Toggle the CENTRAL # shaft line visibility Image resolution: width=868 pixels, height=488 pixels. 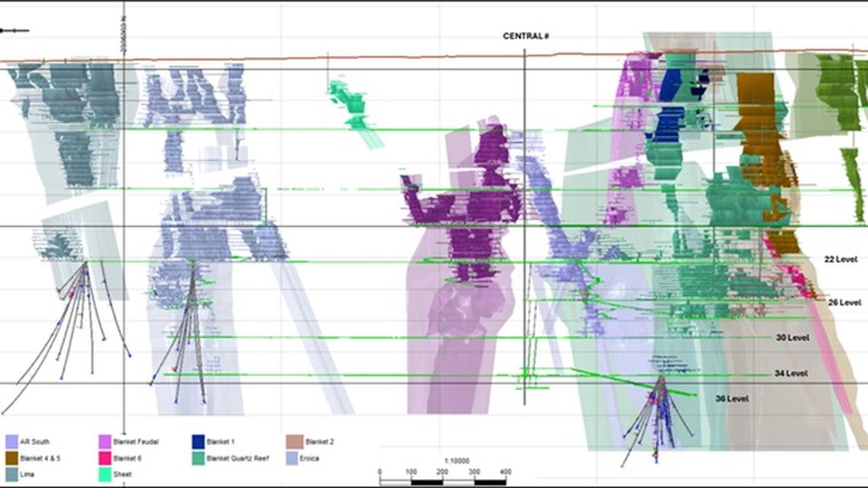[525, 228]
